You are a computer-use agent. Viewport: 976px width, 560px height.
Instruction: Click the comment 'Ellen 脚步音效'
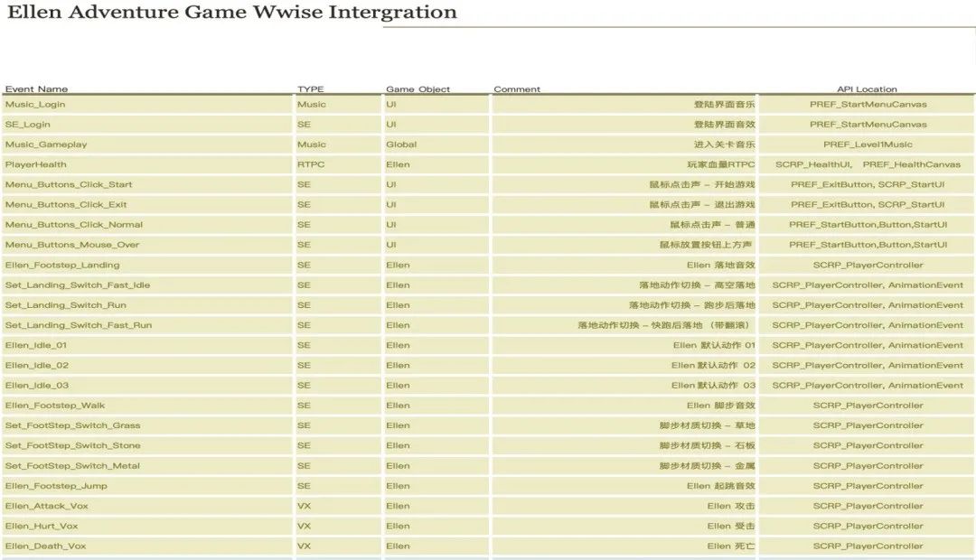tap(720, 406)
